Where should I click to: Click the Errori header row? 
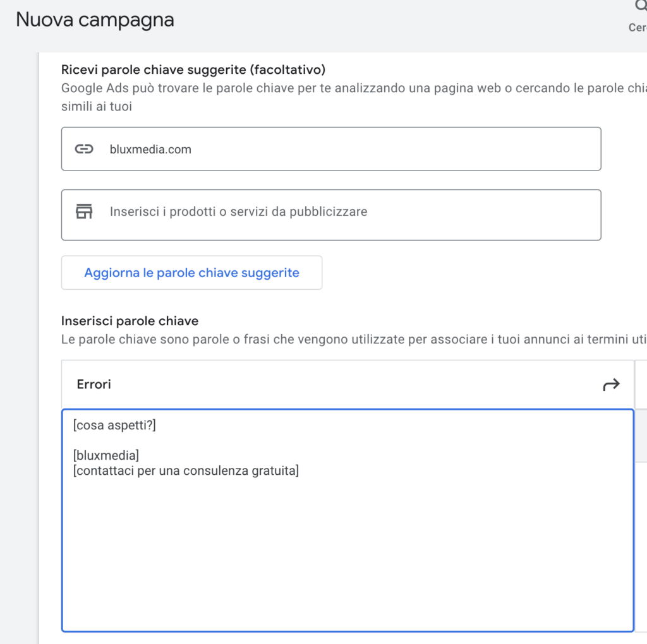coord(316,385)
